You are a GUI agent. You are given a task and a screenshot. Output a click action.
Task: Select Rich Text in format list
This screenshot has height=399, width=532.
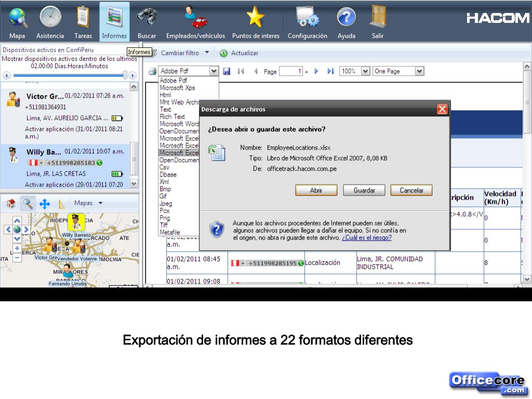pyautogui.click(x=172, y=116)
